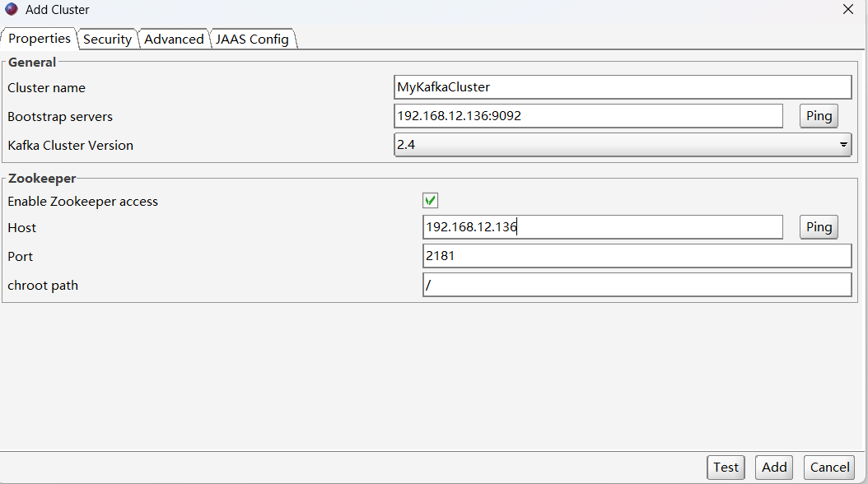868x484 pixels.
Task: Click the Port label
Action: tap(20, 257)
